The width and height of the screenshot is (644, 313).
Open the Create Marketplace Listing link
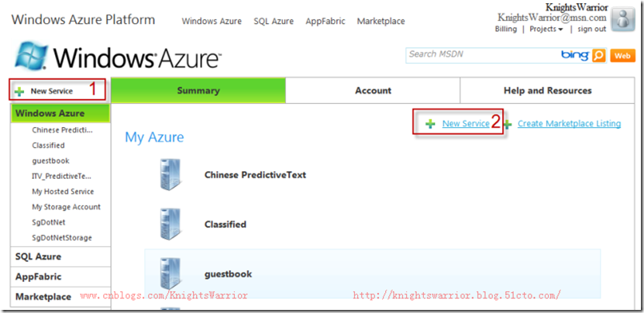point(569,123)
